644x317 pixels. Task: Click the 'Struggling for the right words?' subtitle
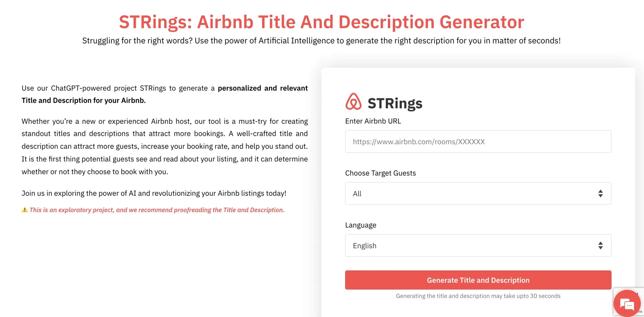pos(321,41)
